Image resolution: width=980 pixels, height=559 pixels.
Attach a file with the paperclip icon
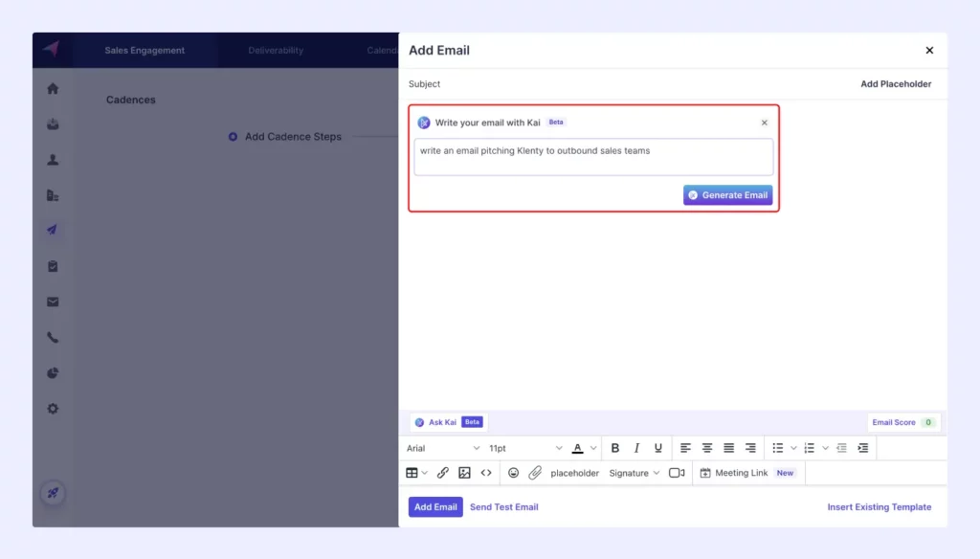click(535, 473)
